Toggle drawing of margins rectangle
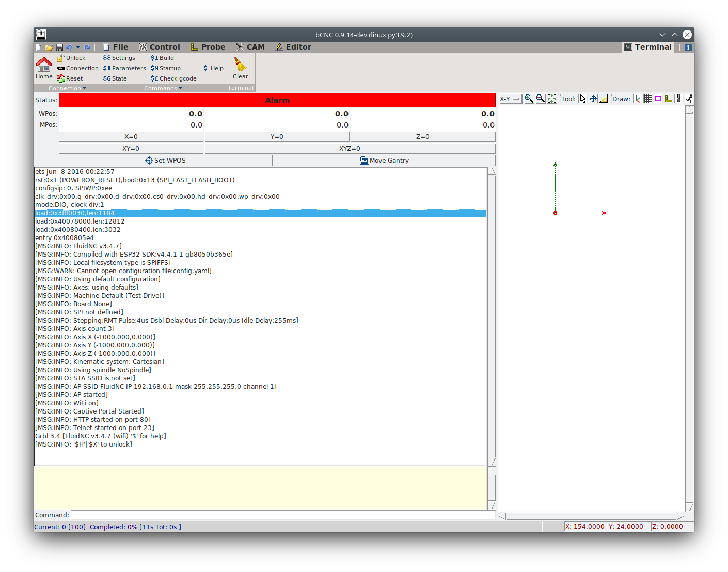 [x=658, y=99]
